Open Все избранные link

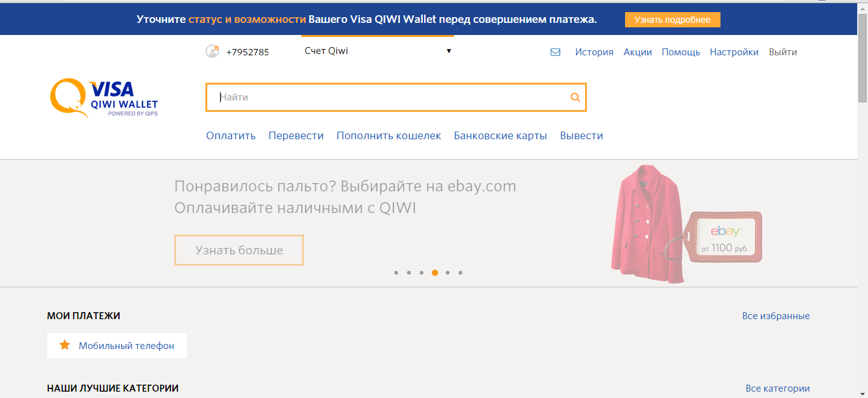[x=776, y=316]
